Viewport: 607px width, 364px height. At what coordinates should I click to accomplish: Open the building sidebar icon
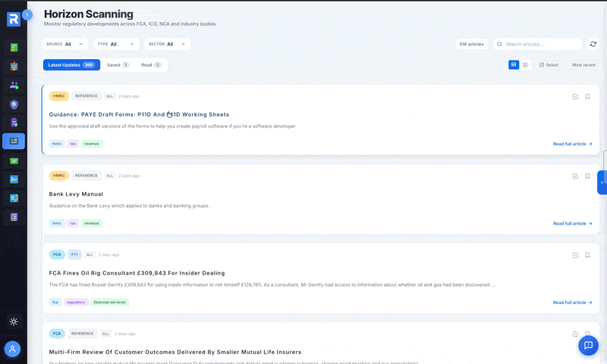(x=14, y=66)
